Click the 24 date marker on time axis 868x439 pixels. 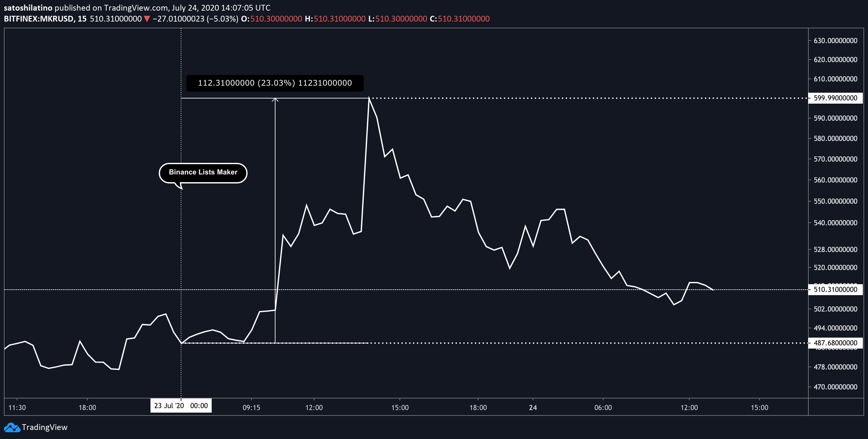[x=533, y=408]
